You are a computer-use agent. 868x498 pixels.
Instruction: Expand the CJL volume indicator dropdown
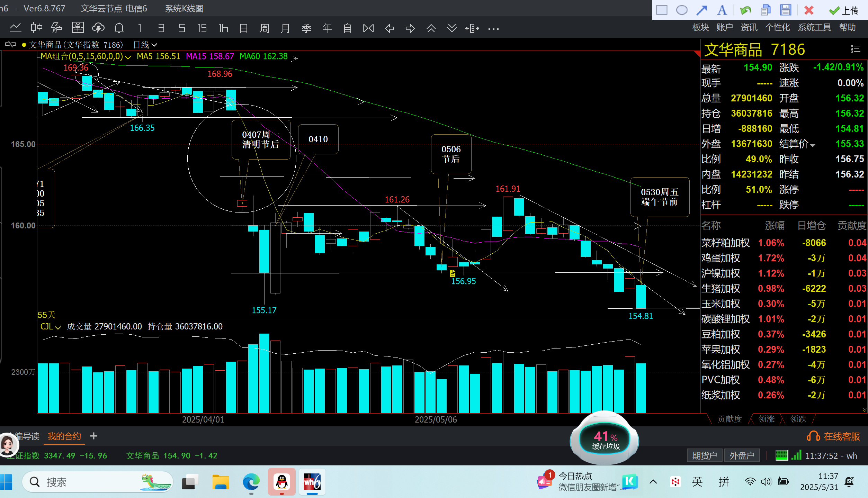[50, 326]
